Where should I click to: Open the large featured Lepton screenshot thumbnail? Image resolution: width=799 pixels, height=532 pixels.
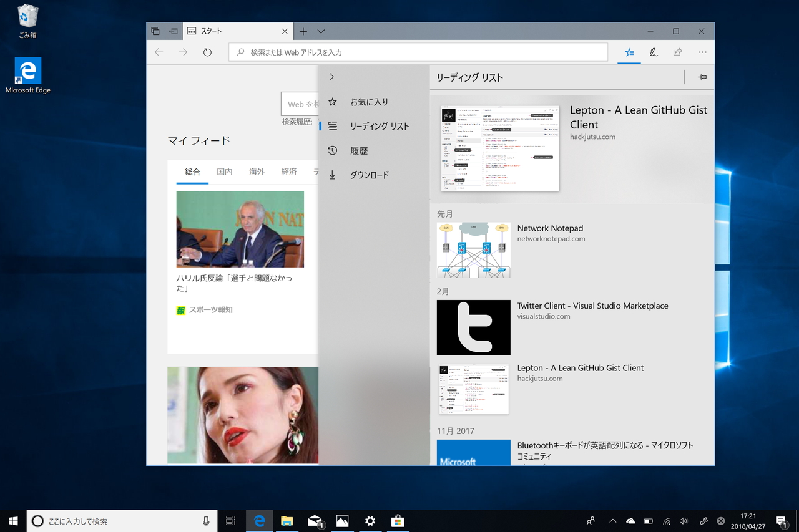pyautogui.click(x=500, y=148)
